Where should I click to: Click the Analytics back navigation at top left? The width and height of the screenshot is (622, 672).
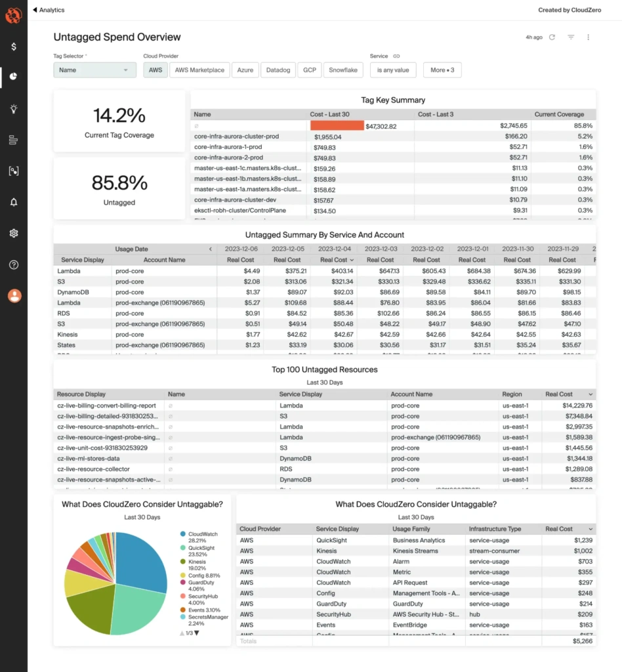pyautogui.click(x=49, y=9)
